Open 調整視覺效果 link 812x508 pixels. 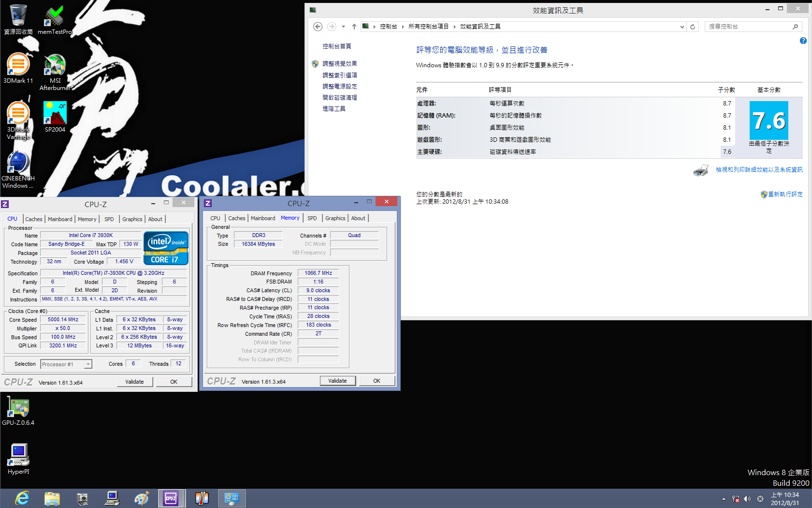(340, 64)
